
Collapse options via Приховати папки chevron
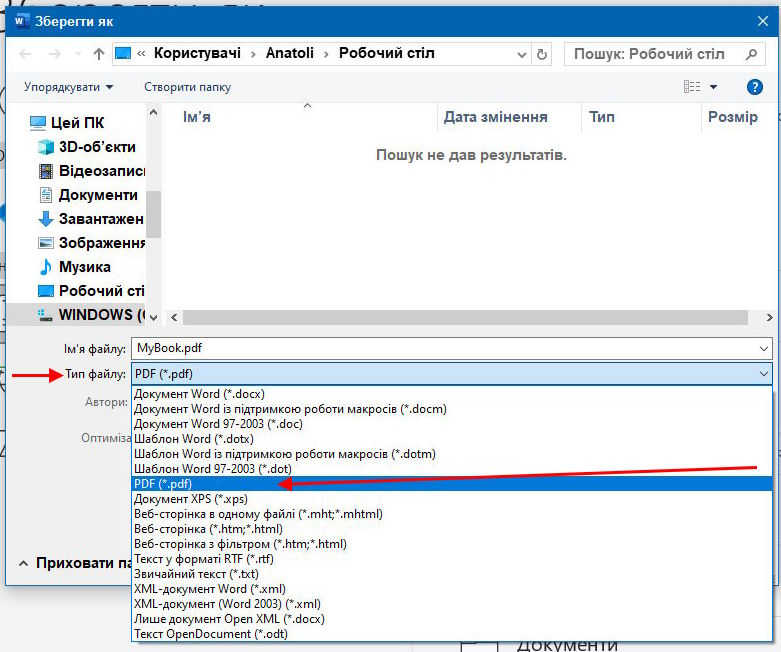pos(23,564)
